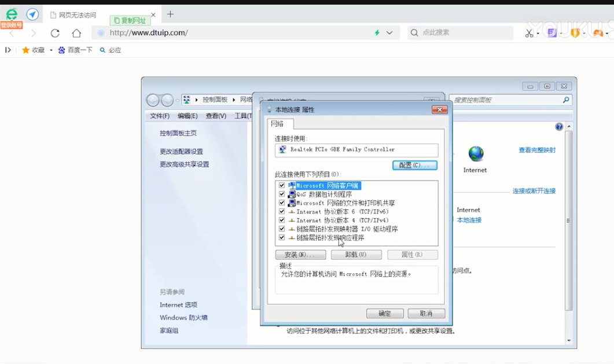614x364 pixels.
Task: Click the browser refresh icon
Action: click(x=55, y=33)
